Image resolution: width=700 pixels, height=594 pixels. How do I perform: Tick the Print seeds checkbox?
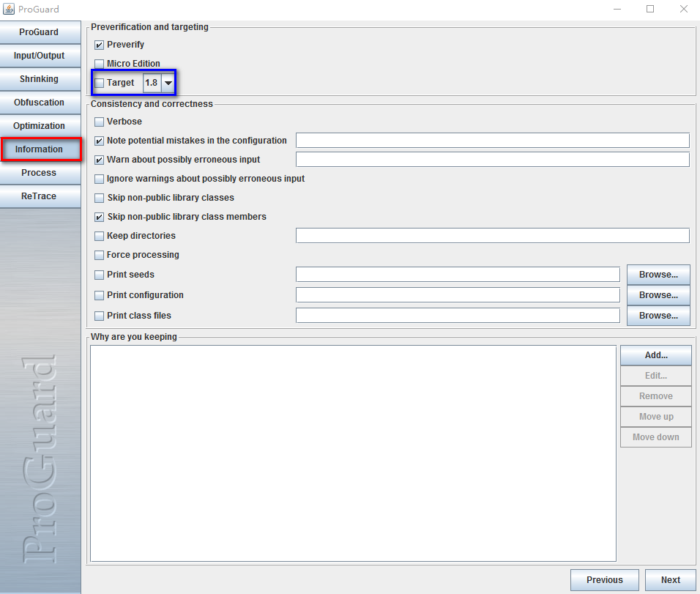[x=99, y=275]
